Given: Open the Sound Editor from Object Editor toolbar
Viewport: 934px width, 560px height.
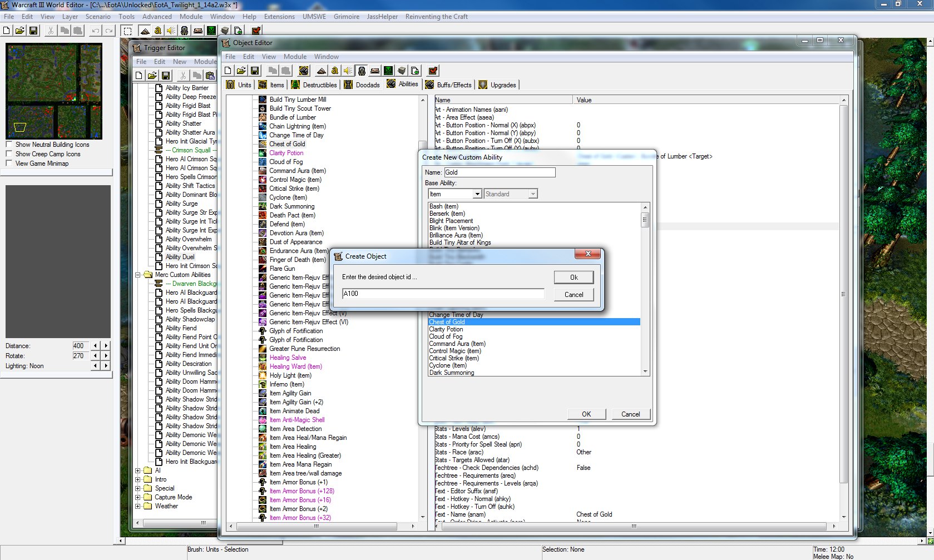Looking at the screenshot, I should pos(348,71).
